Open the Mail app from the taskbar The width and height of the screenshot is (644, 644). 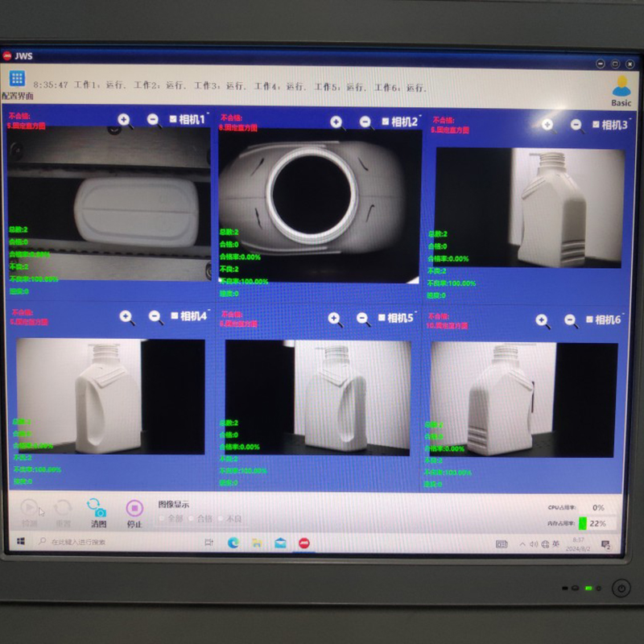(280, 543)
